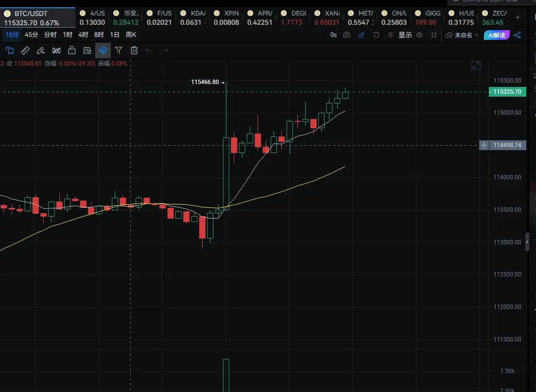Screen dimensions: 536x392
Task: Maximize the chart pane using corner icon
Action: click(476, 65)
